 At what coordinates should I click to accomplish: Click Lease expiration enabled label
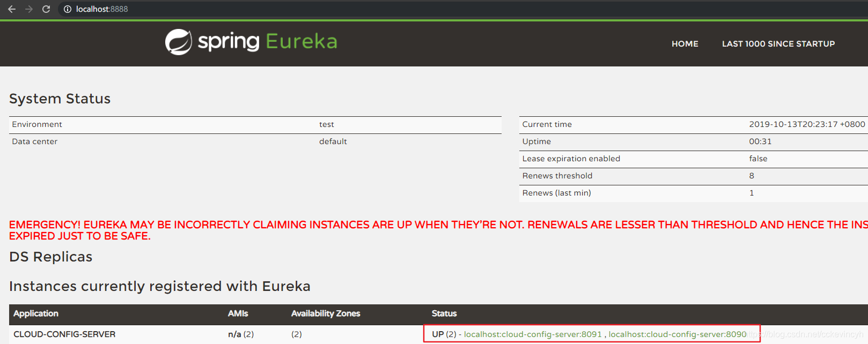pyautogui.click(x=571, y=159)
